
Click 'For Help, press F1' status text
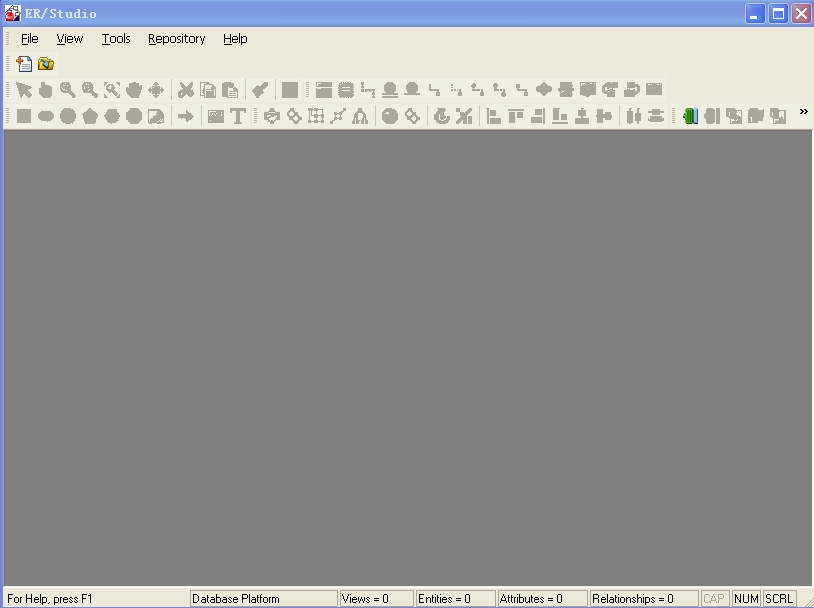50,599
